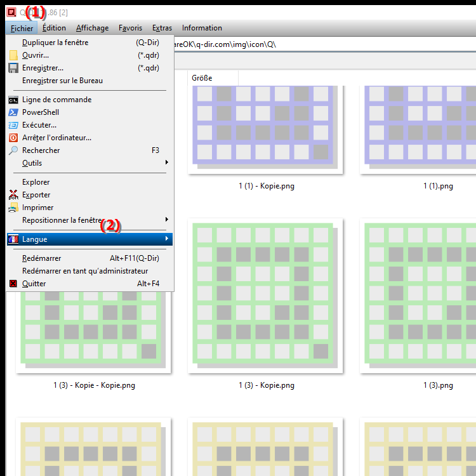Open the Information menu
Image resolution: width=476 pixels, height=476 pixels.
(x=202, y=28)
